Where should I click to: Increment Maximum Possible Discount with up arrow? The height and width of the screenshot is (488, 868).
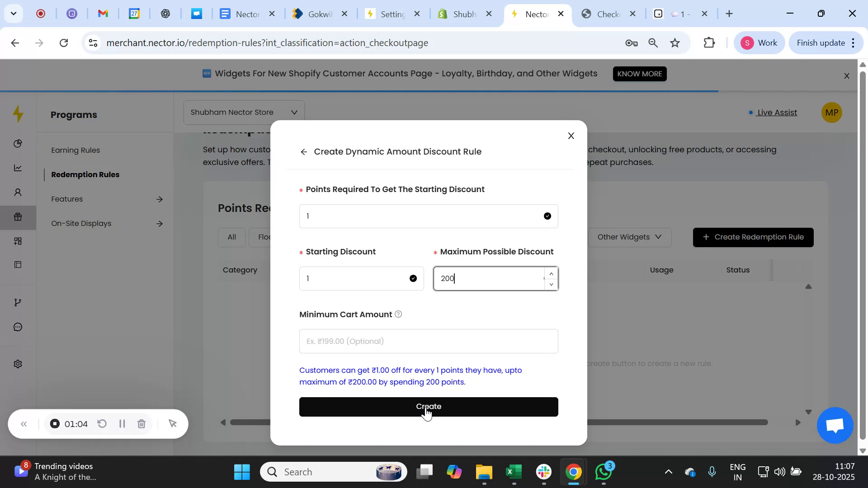coord(551,273)
